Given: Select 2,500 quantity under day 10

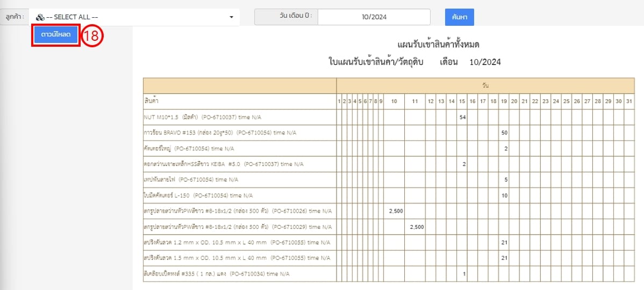Looking at the screenshot, I should [396, 211].
